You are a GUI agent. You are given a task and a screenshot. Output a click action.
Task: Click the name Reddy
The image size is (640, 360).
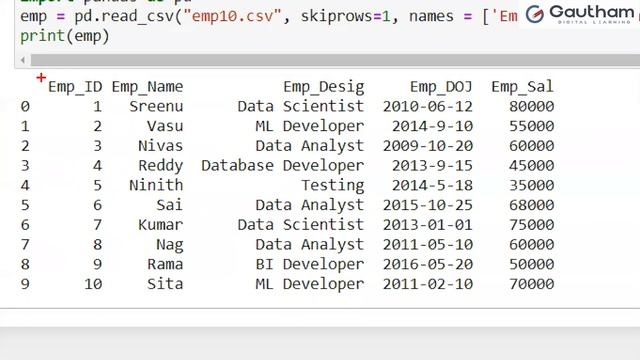point(160,166)
